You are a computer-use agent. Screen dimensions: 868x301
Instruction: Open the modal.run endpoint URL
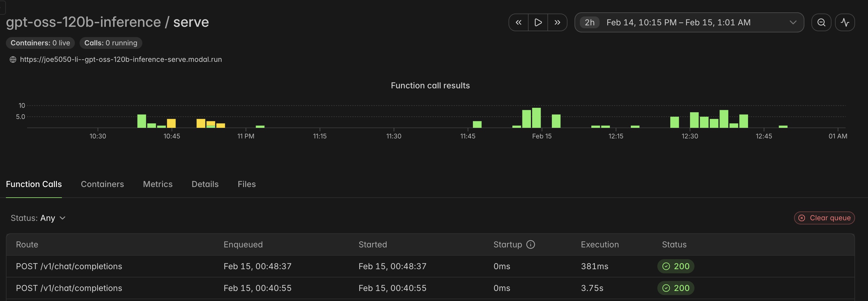[121, 59]
